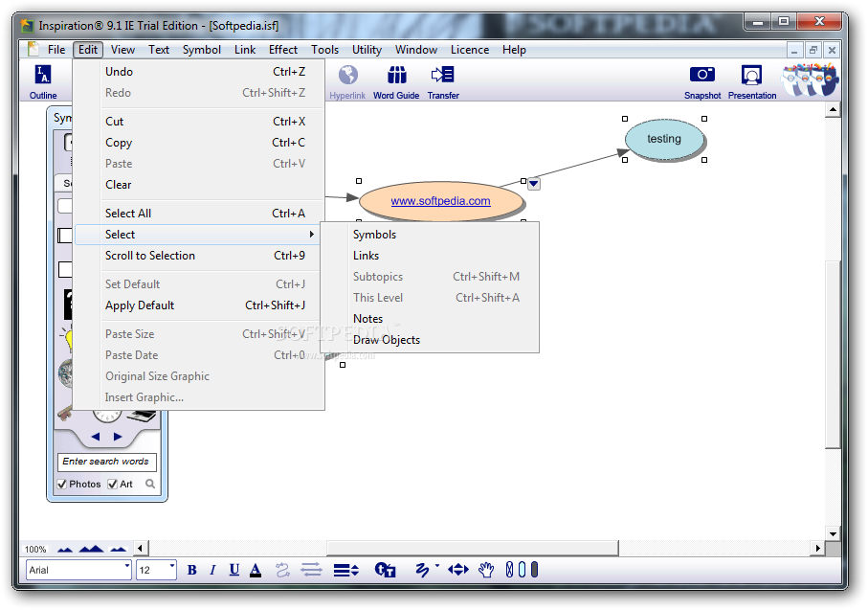Open the Presentation manager icon

point(752,81)
